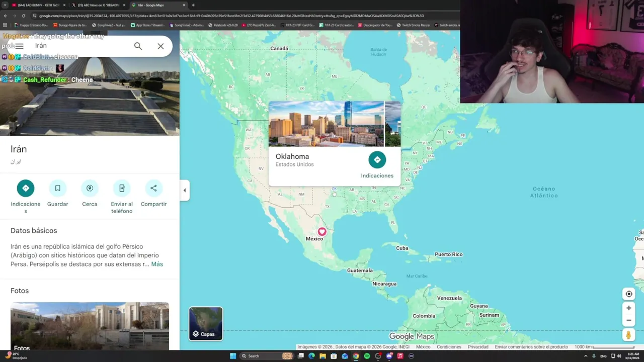This screenshot has width=644, height=362.
Task: Open the Irán photos thumbnail
Action: point(90,326)
